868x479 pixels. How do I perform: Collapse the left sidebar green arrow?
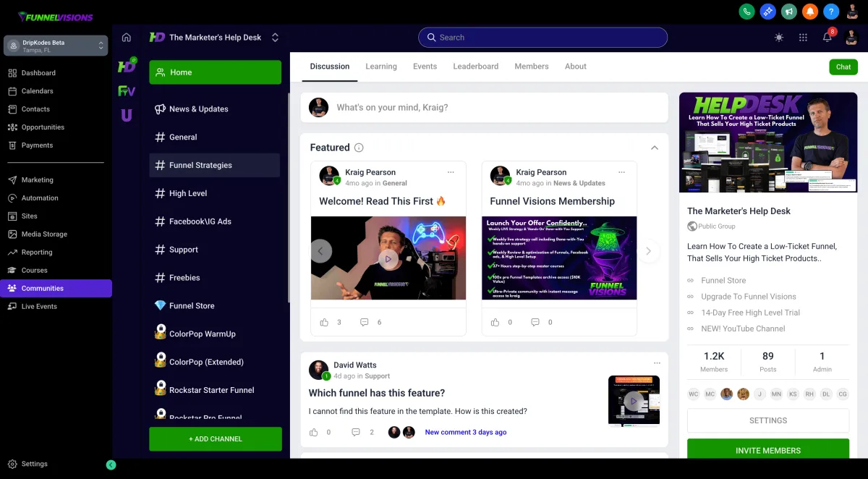tap(111, 465)
